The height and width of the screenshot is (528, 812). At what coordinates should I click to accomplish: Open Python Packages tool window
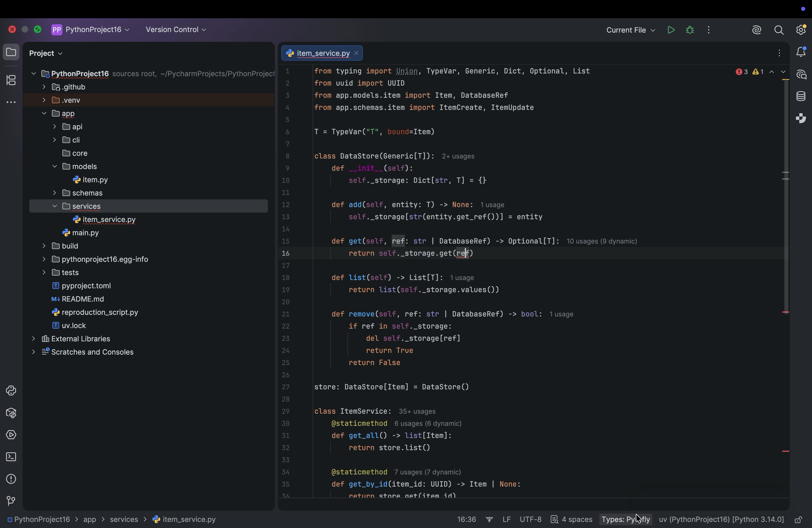click(11, 413)
